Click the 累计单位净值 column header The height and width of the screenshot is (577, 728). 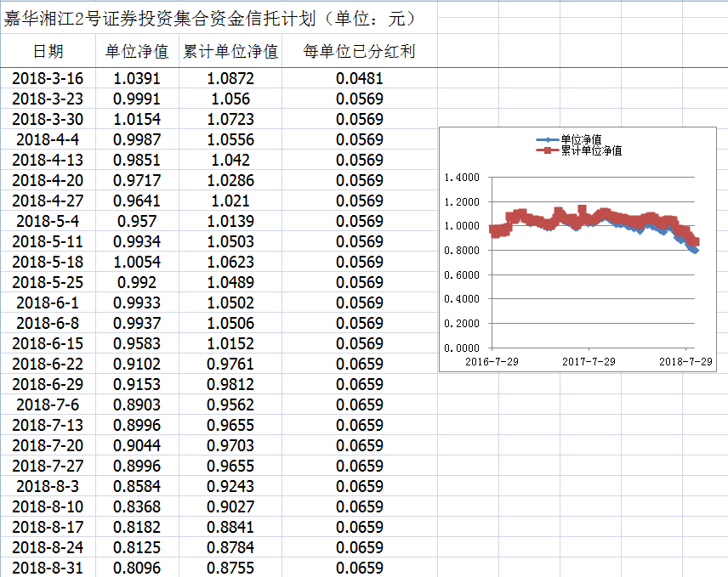230,50
